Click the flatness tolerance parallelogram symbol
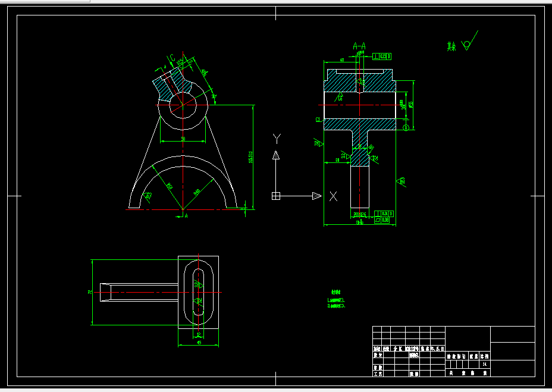 pyautogui.click(x=377, y=219)
